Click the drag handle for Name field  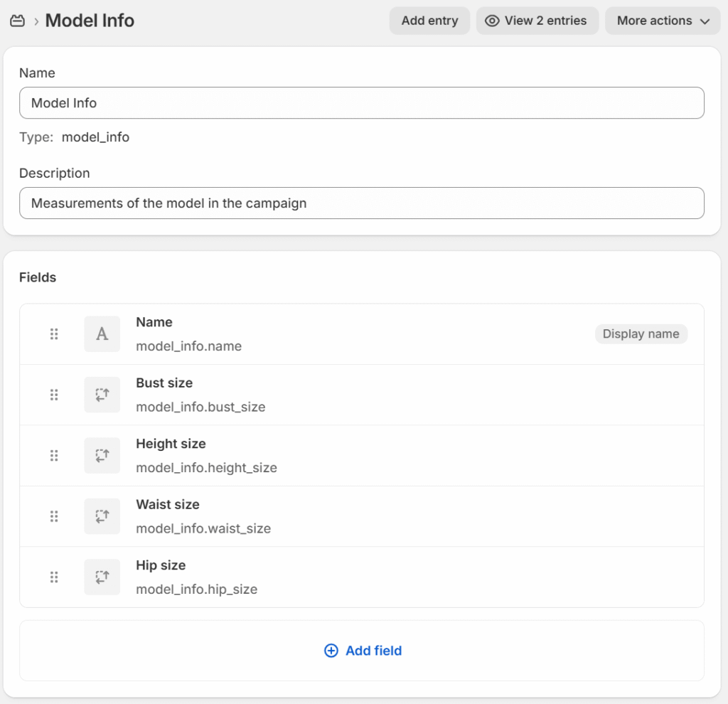[54, 334]
